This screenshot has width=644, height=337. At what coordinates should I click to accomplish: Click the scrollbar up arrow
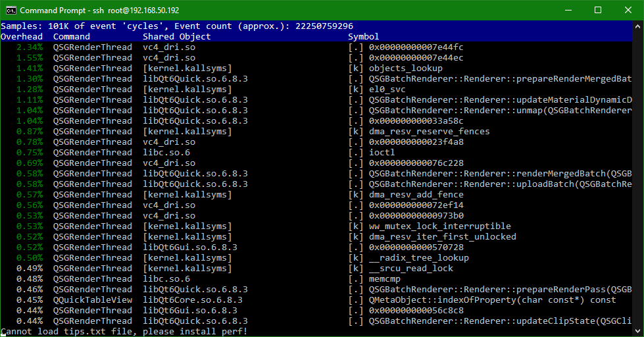pyautogui.click(x=638, y=26)
